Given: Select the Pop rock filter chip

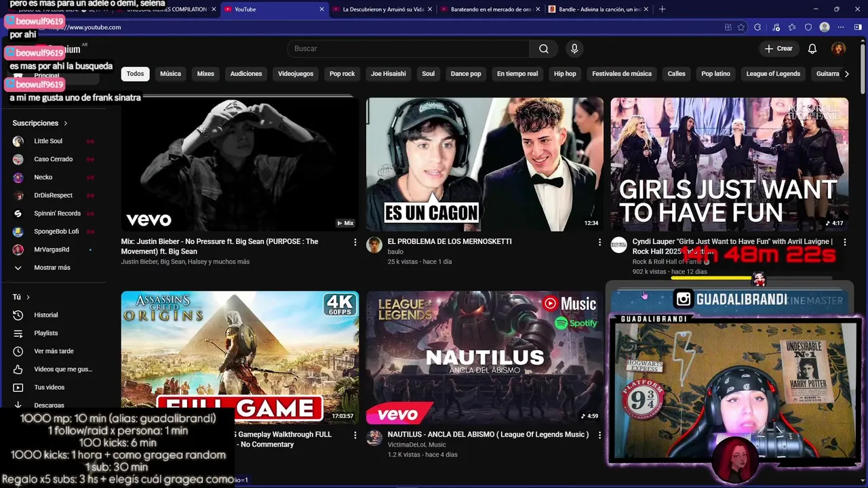Looking at the screenshot, I should pos(342,74).
